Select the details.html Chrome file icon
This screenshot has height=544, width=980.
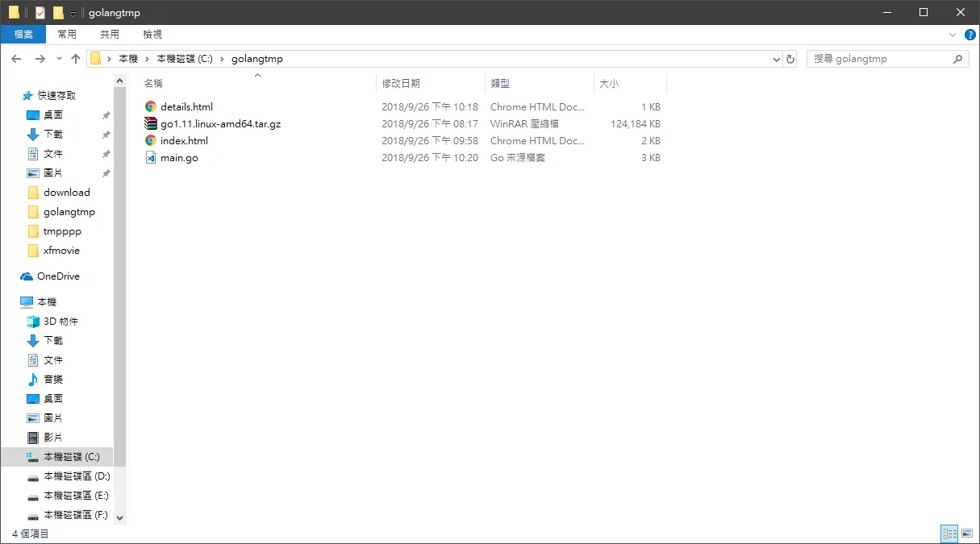point(150,106)
